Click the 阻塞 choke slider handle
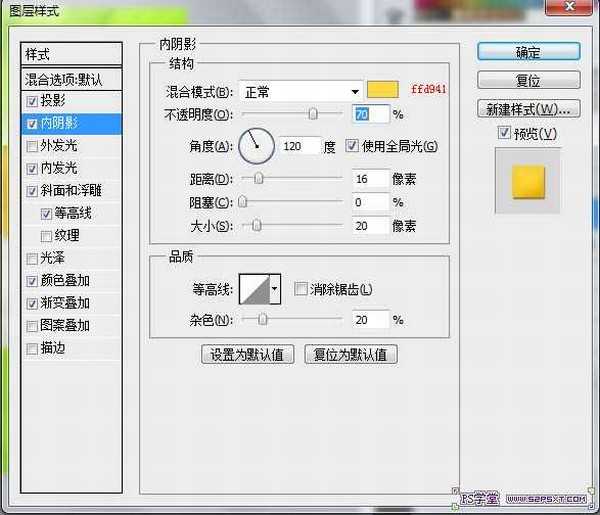600x515 pixels. [243, 202]
